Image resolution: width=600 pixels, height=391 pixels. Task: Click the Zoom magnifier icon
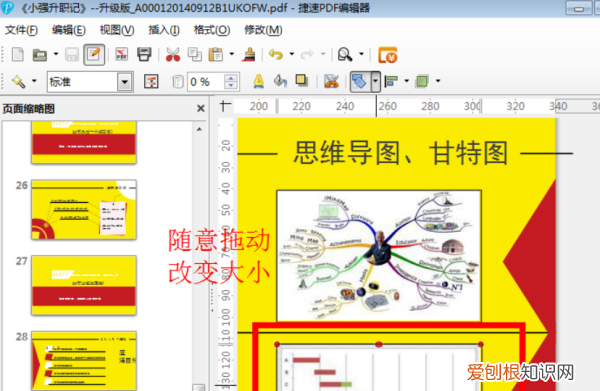point(345,55)
